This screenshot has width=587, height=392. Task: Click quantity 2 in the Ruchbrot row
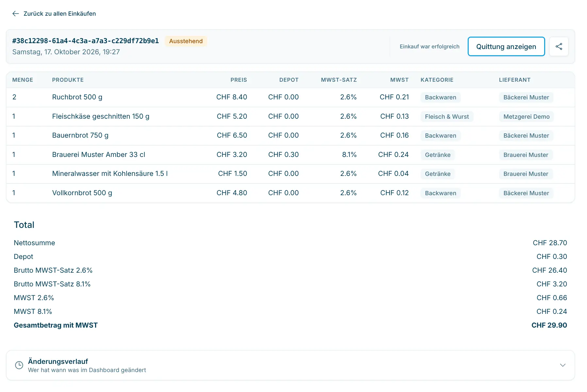click(14, 97)
